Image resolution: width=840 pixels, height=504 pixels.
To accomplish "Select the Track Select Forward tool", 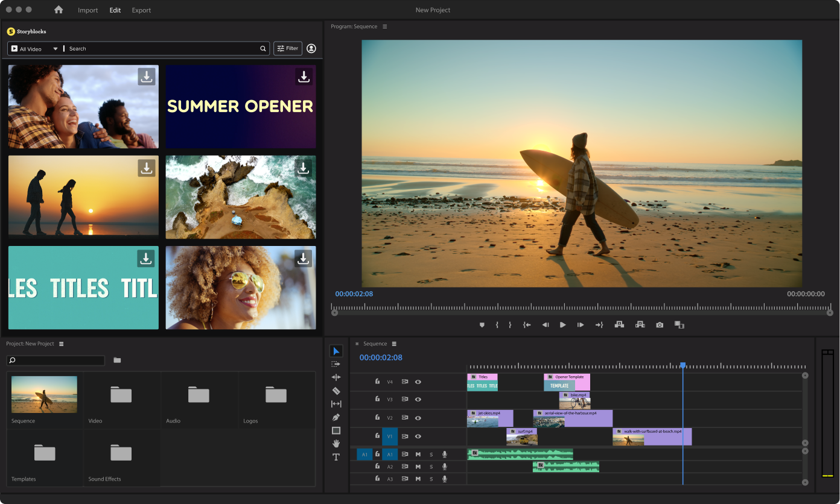I will point(336,363).
